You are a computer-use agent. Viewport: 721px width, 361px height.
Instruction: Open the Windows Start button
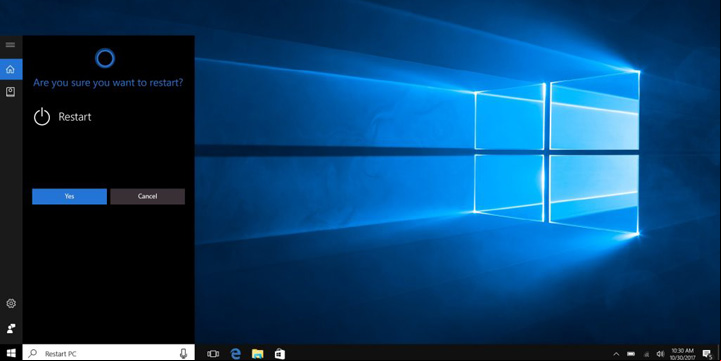coord(11,353)
